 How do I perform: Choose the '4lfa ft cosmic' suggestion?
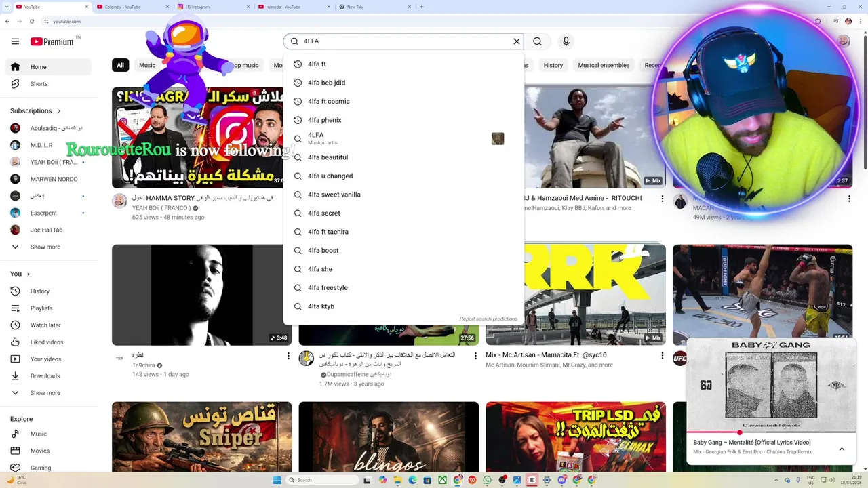pyautogui.click(x=403, y=102)
